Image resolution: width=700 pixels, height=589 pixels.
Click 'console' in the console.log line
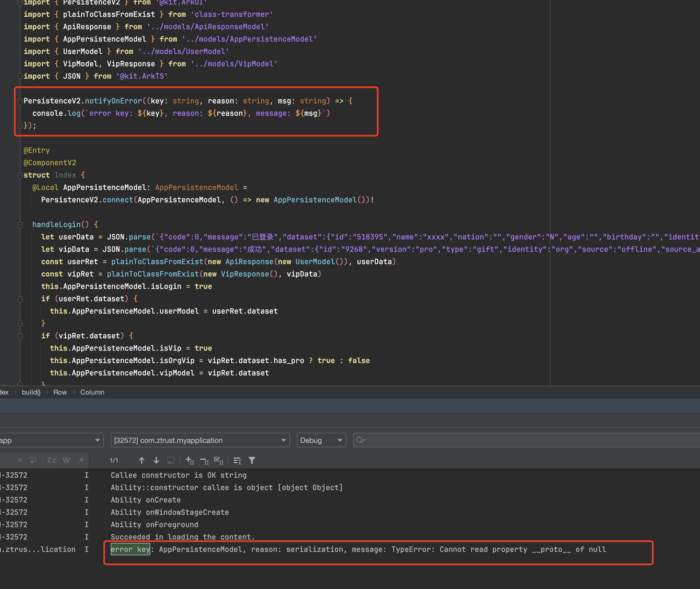[48, 113]
